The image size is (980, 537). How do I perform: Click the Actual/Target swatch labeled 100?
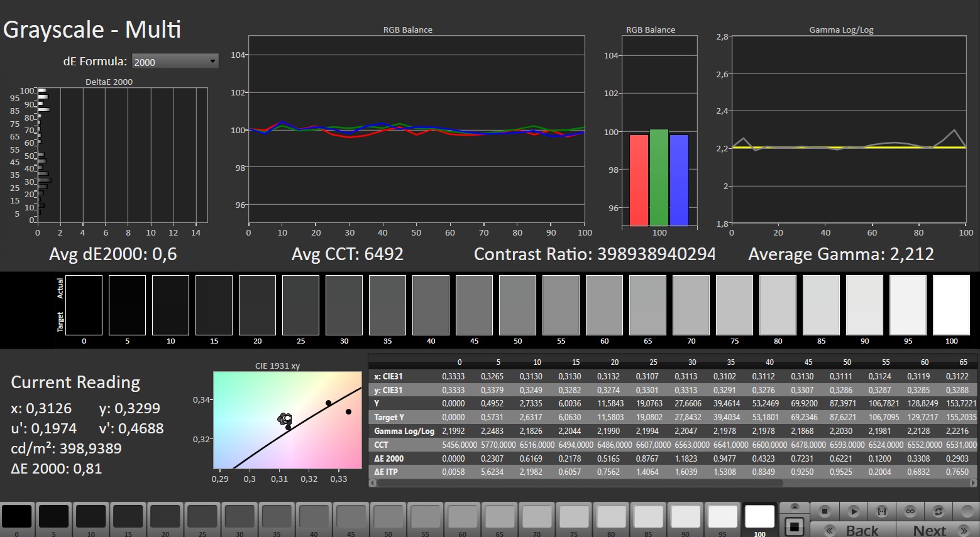pos(951,305)
